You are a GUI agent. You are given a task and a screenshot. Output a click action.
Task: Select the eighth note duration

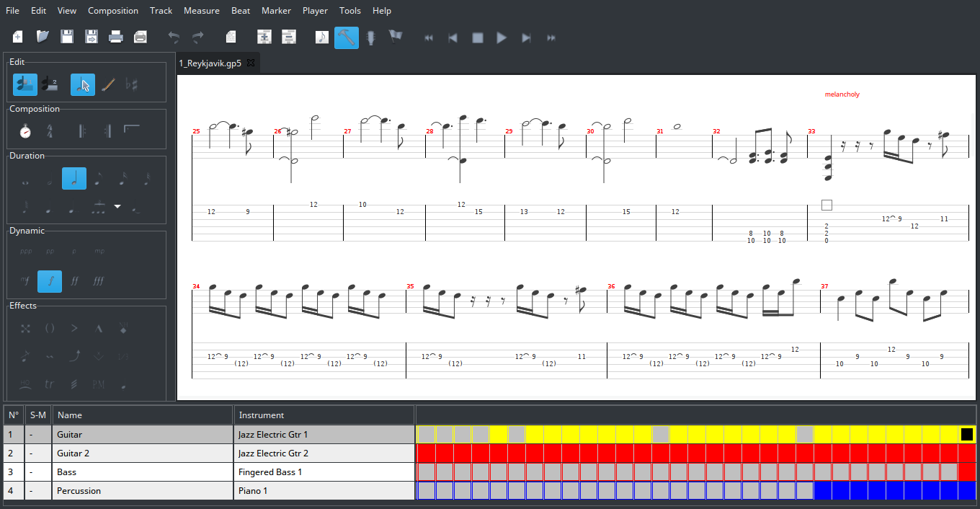[x=98, y=179]
